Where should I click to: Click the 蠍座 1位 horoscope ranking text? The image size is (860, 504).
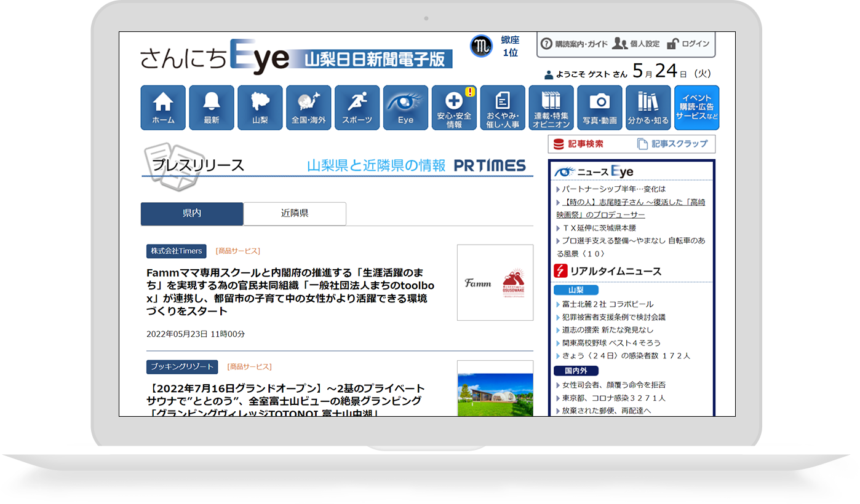coord(510,47)
